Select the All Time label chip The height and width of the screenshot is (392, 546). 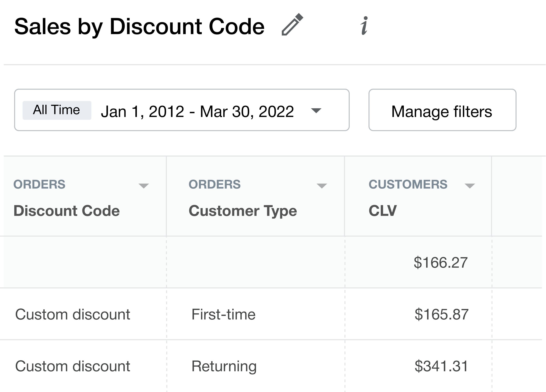click(57, 110)
